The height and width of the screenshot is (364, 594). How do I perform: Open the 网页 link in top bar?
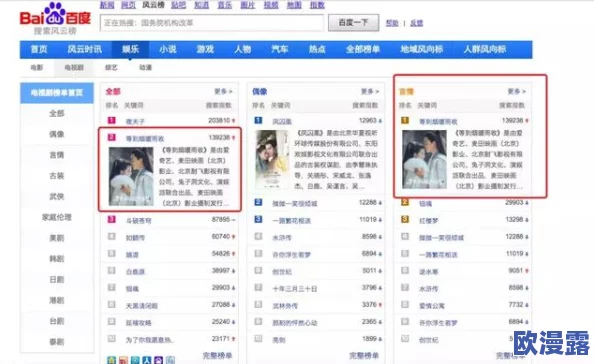click(x=128, y=5)
